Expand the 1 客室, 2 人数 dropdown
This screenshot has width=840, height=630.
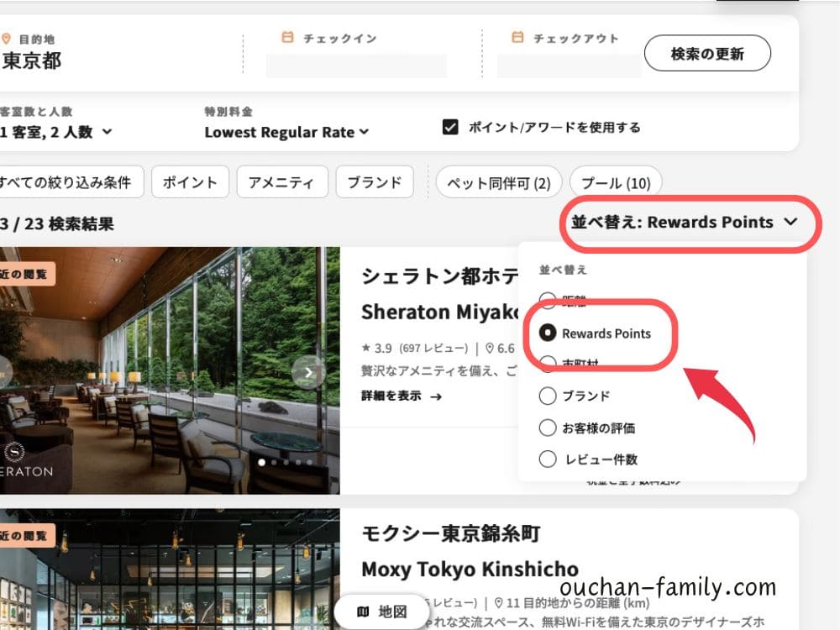(x=55, y=132)
